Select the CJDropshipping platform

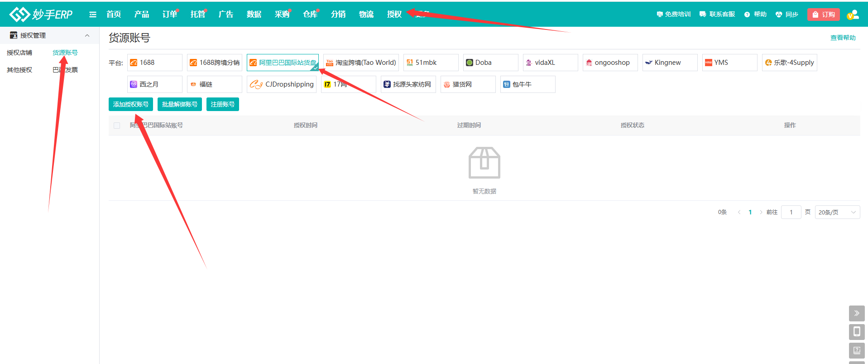(x=282, y=84)
